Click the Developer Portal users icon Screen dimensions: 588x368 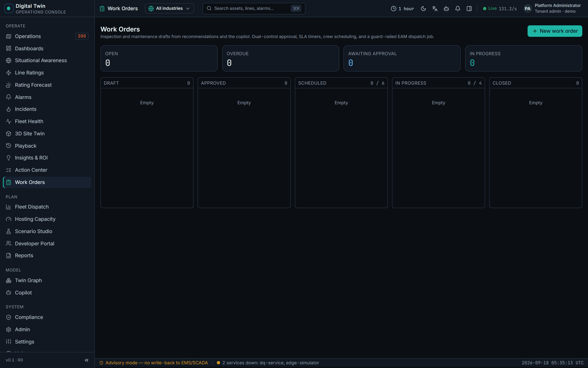pyautogui.click(x=9, y=243)
